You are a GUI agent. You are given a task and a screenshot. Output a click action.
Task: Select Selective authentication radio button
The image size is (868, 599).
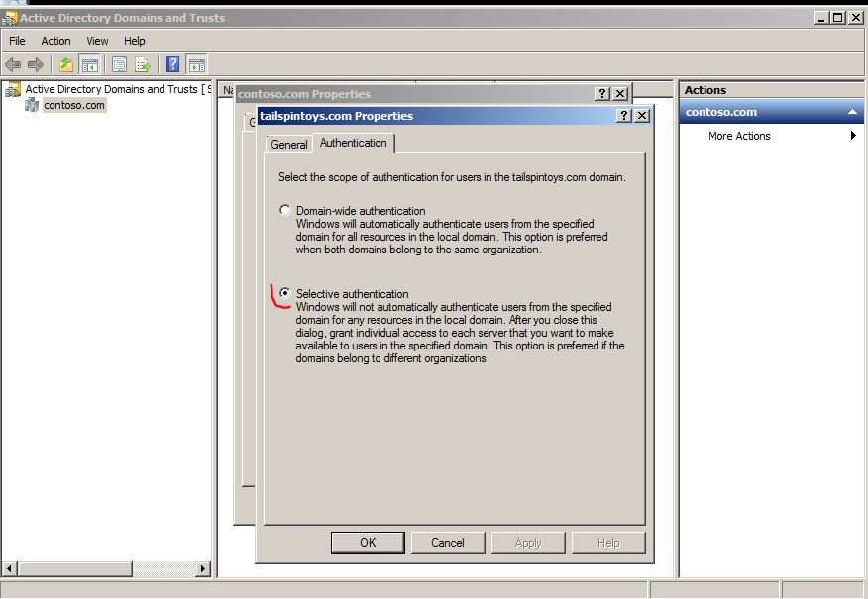pos(285,293)
